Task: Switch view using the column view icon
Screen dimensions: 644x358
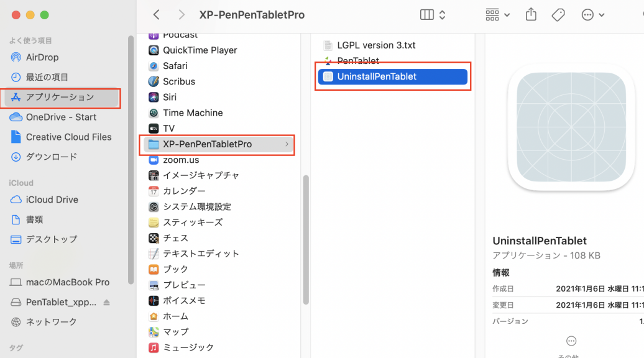Action: 426,15
